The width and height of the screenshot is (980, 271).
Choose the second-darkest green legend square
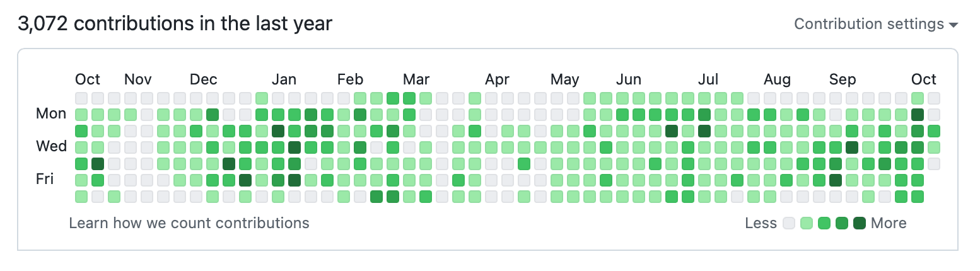pyautogui.click(x=841, y=223)
